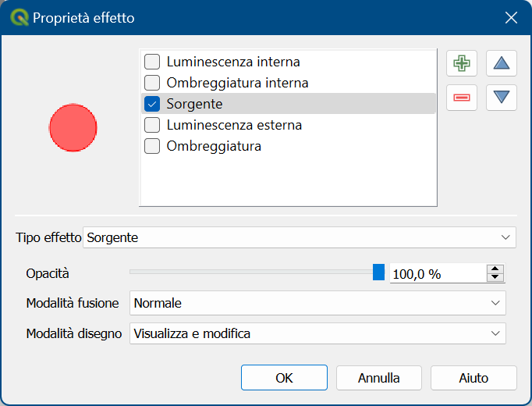
Task: Move effect up with up arrow
Action: (502, 63)
